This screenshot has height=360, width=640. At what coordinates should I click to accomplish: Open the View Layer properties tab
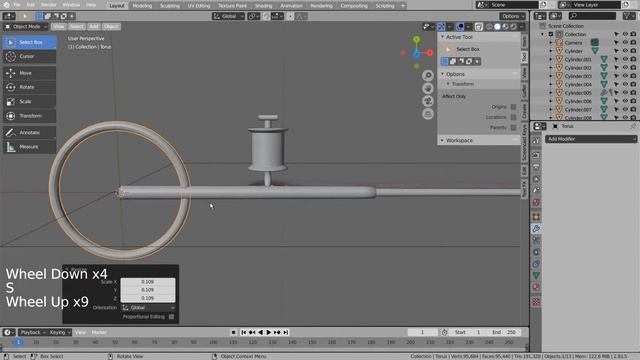[536, 179]
